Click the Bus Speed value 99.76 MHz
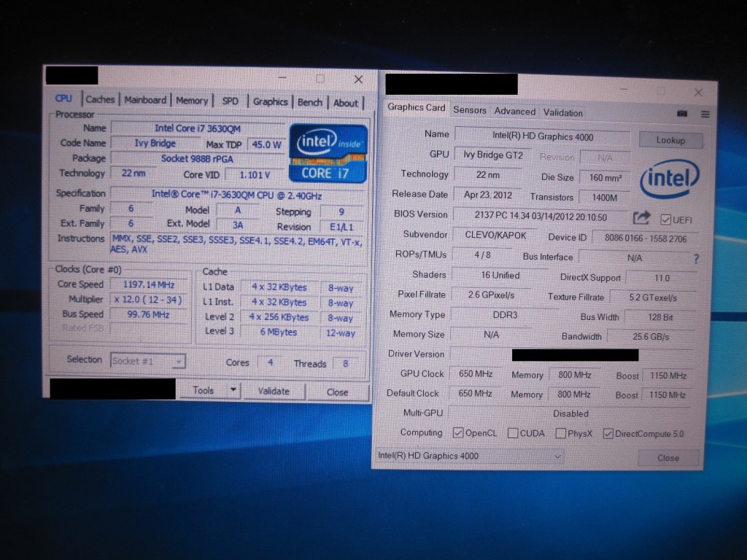 point(149,314)
